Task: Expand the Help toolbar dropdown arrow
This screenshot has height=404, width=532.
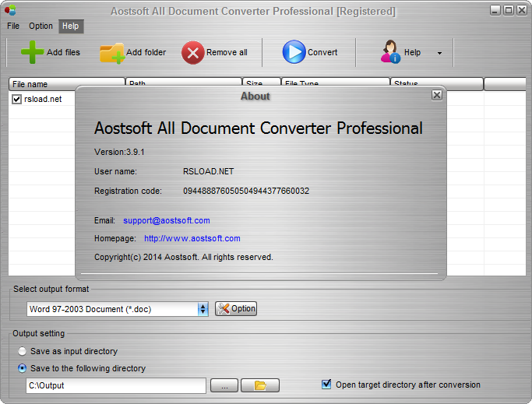Action: (439, 53)
